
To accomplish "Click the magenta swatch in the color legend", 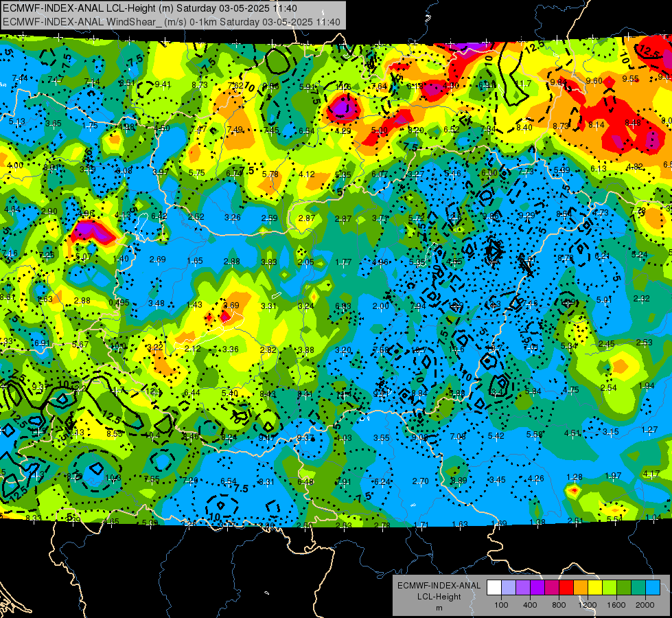I will [x=552, y=587].
